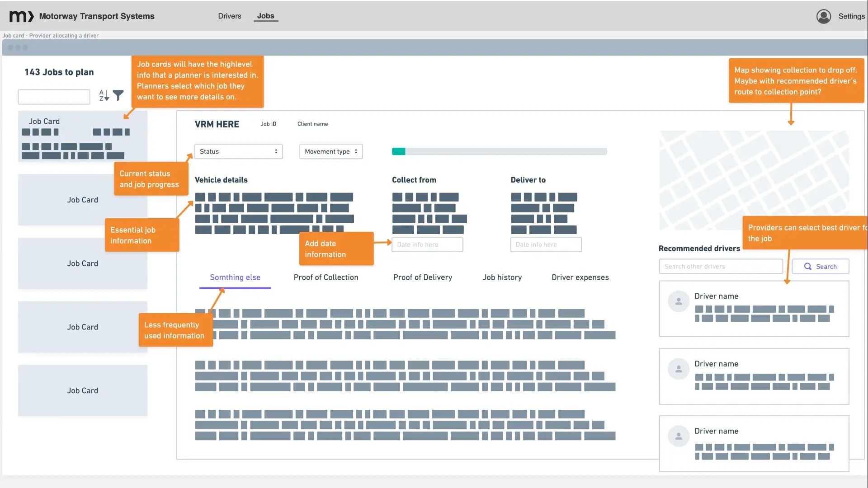This screenshot has width=868, height=488.
Task: Go to the Jobs navigation item
Action: click(x=266, y=16)
